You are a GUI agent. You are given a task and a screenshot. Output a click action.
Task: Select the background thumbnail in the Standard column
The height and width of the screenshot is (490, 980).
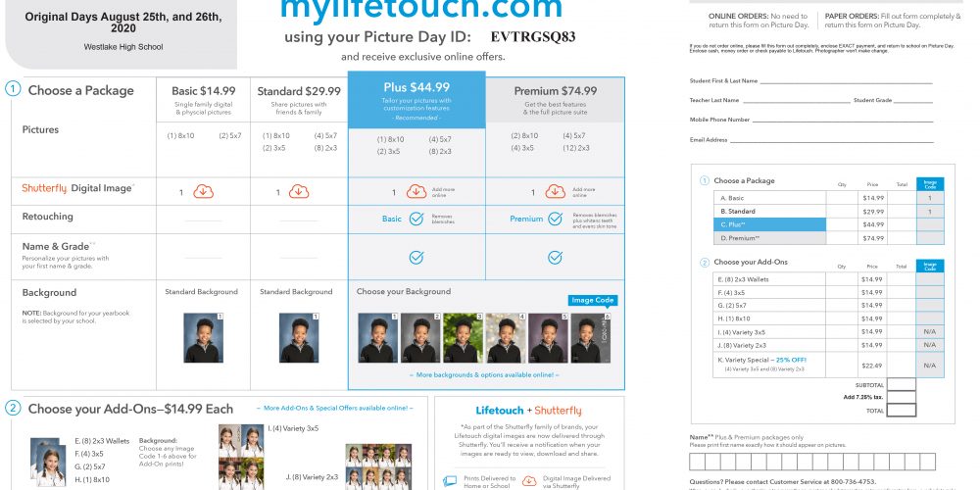[x=299, y=337]
